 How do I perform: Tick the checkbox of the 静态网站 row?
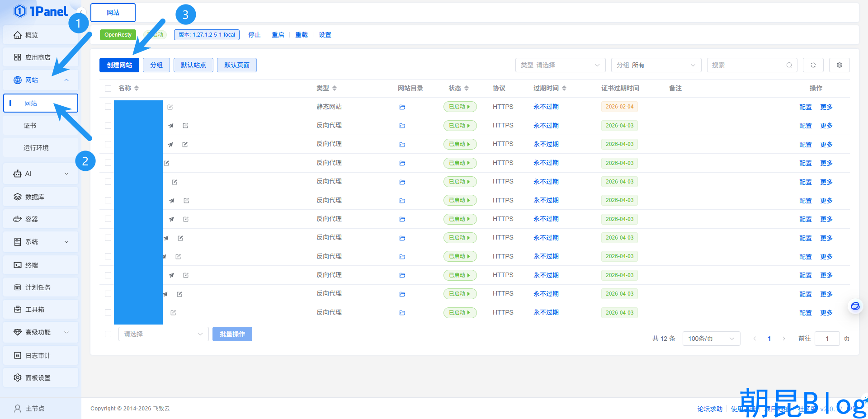pyautogui.click(x=108, y=107)
